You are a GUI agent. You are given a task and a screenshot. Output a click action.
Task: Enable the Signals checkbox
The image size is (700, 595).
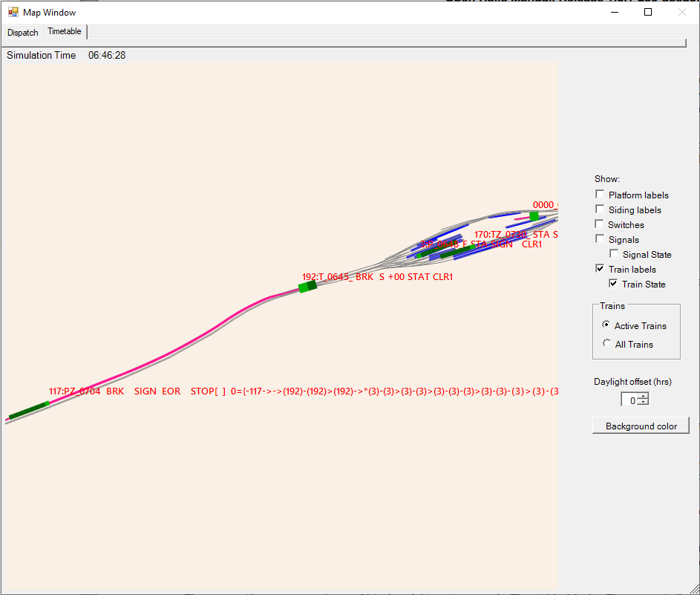click(x=600, y=239)
